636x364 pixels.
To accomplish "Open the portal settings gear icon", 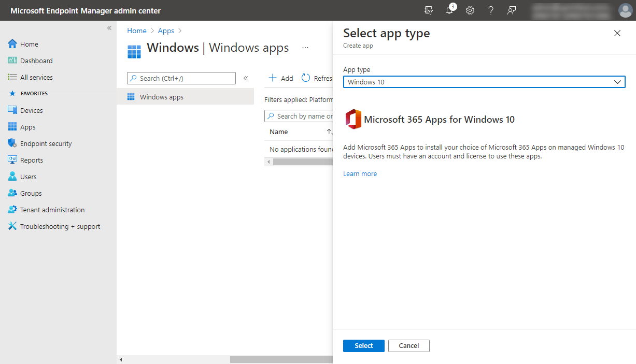I will click(470, 10).
